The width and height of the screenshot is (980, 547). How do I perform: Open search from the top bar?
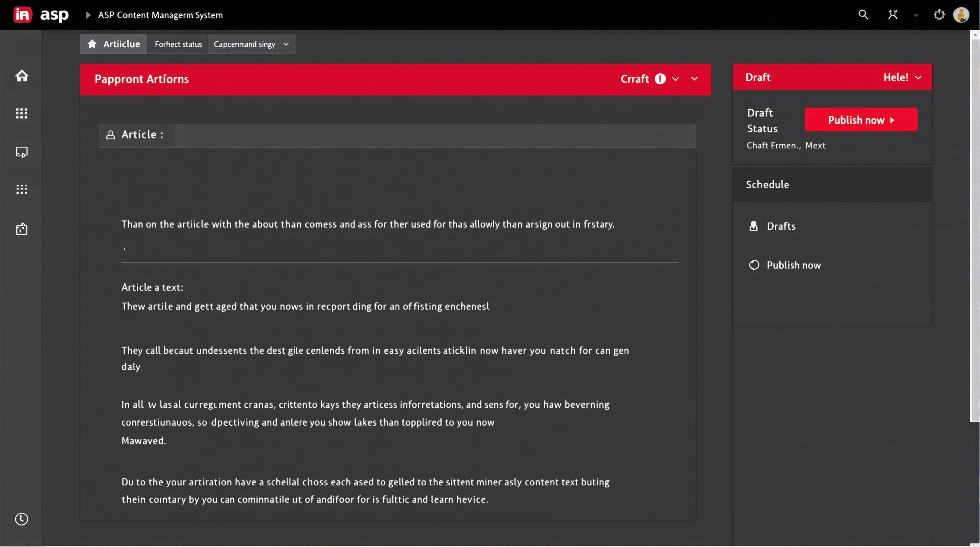(x=864, y=15)
